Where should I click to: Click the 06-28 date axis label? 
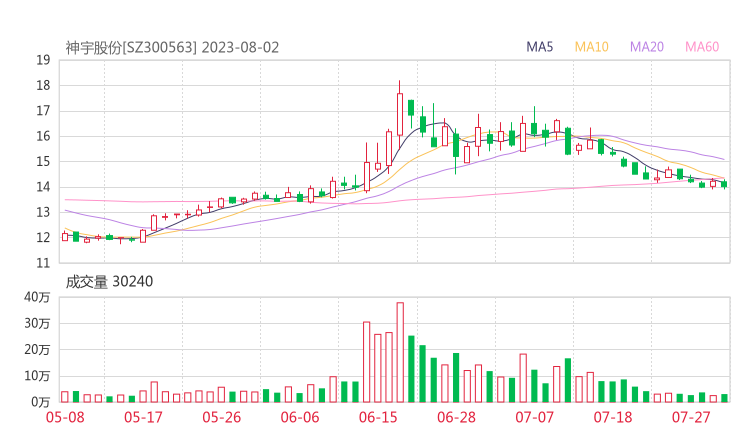456,417
